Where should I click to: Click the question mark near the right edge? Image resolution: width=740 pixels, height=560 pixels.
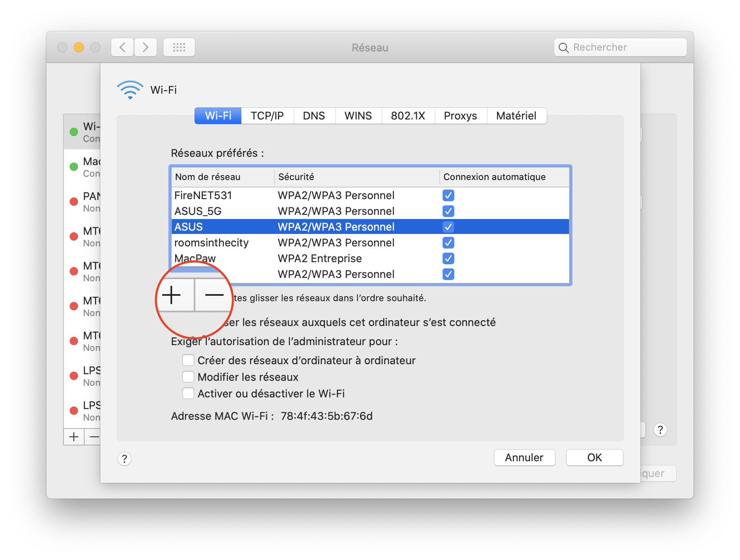tap(660, 430)
